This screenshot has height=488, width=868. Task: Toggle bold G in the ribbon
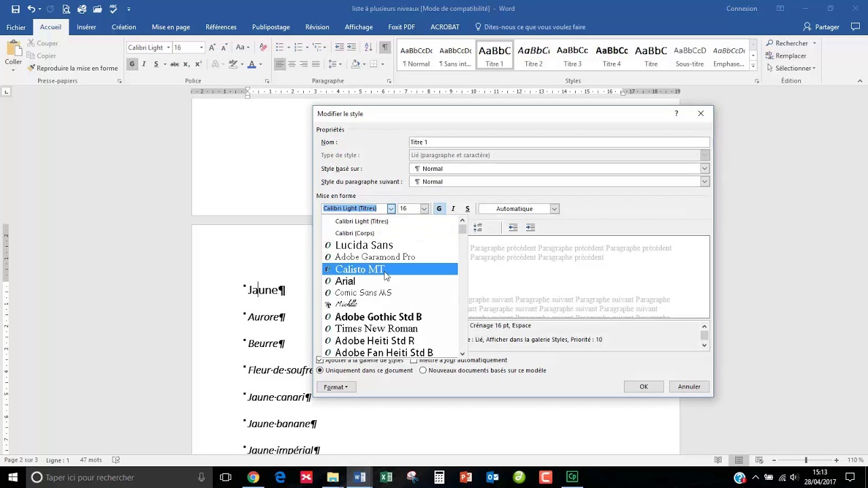132,64
